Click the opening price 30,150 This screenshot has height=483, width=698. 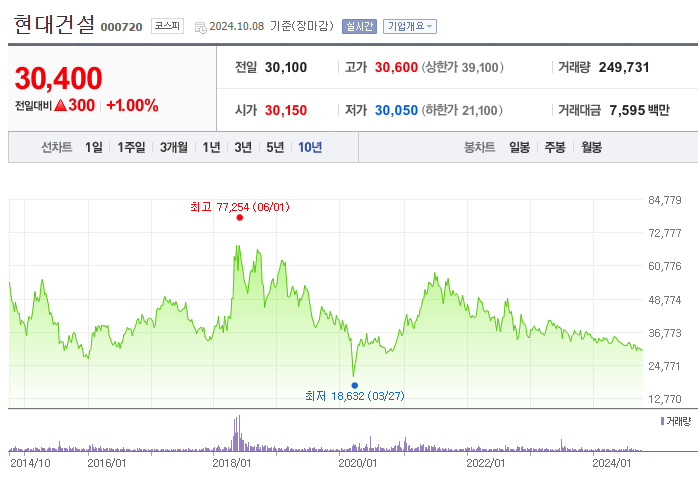(x=286, y=110)
